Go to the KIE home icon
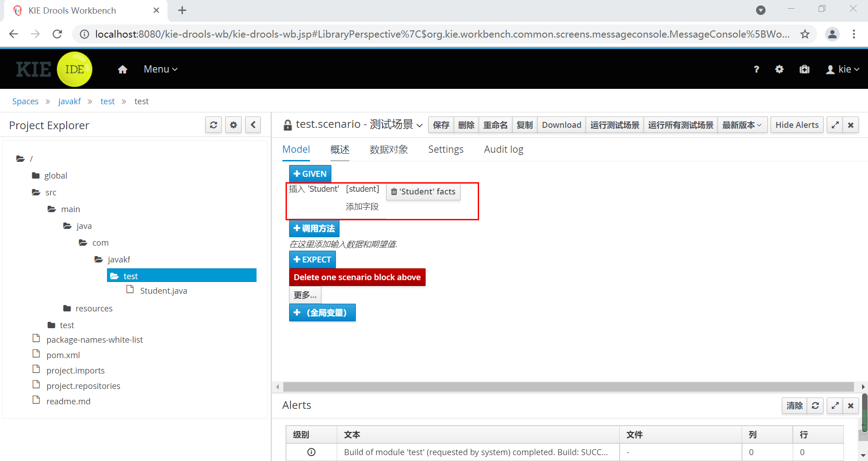Image resolution: width=868 pixels, height=461 pixels. click(122, 69)
